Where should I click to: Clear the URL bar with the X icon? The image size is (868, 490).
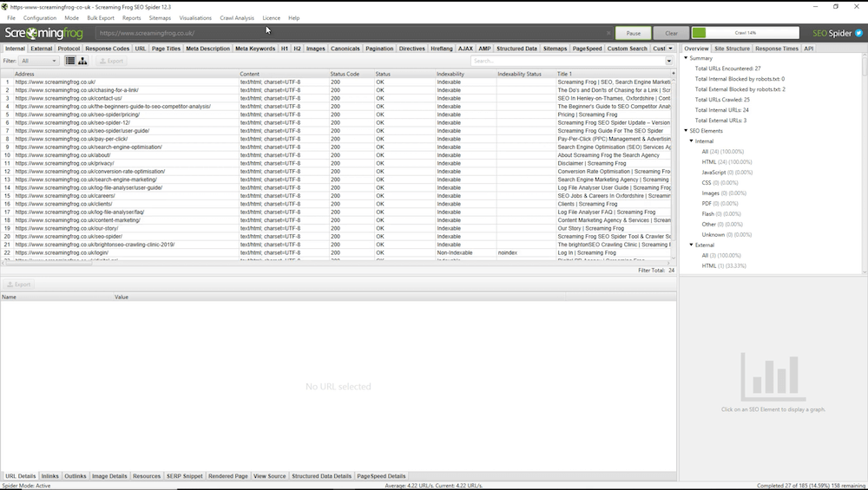point(608,33)
